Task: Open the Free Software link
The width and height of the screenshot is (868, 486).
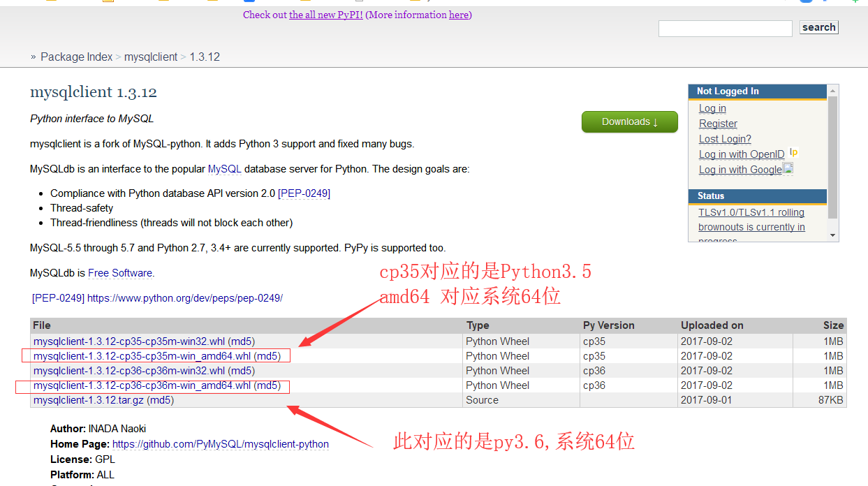Action: 120,273
